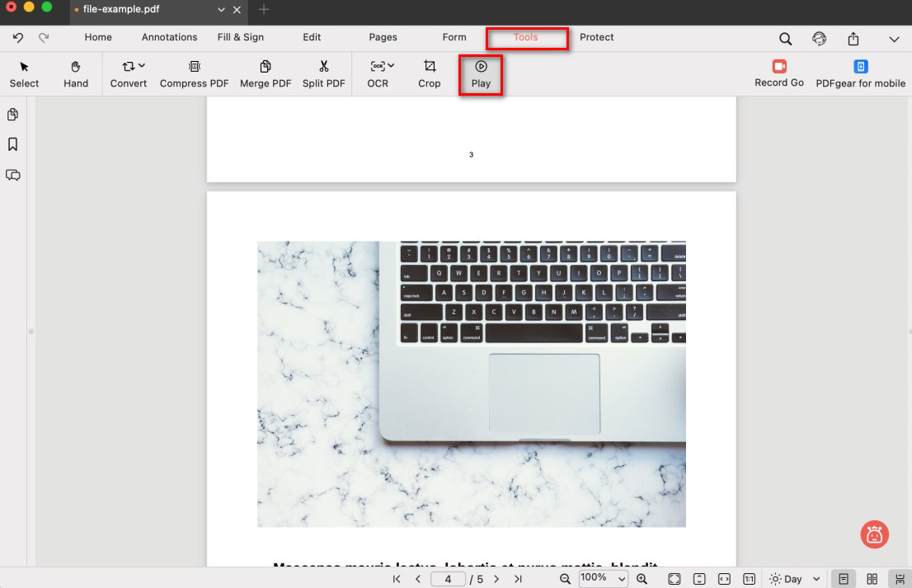Toggle continuous scrolling view mode
912x588 pixels.
coord(898,579)
